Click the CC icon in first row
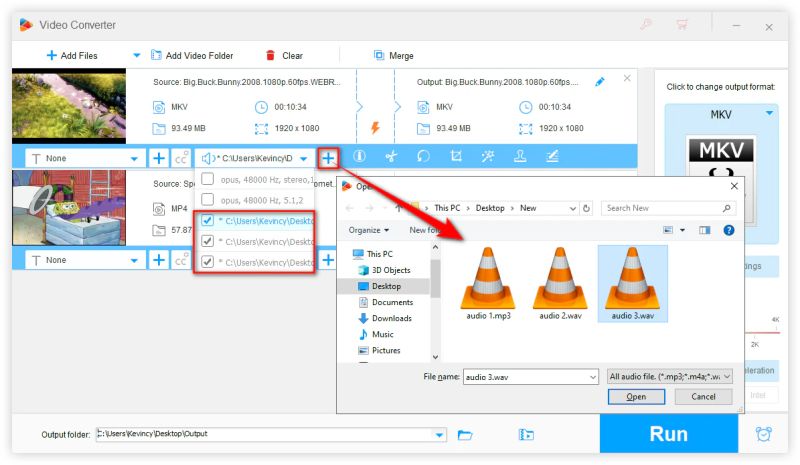 pyautogui.click(x=182, y=158)
